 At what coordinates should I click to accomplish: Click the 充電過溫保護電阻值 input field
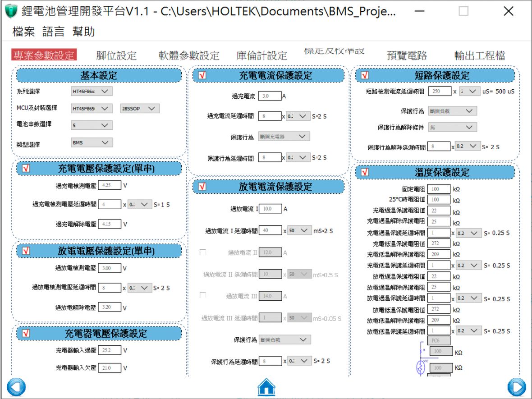click(439, 211)
